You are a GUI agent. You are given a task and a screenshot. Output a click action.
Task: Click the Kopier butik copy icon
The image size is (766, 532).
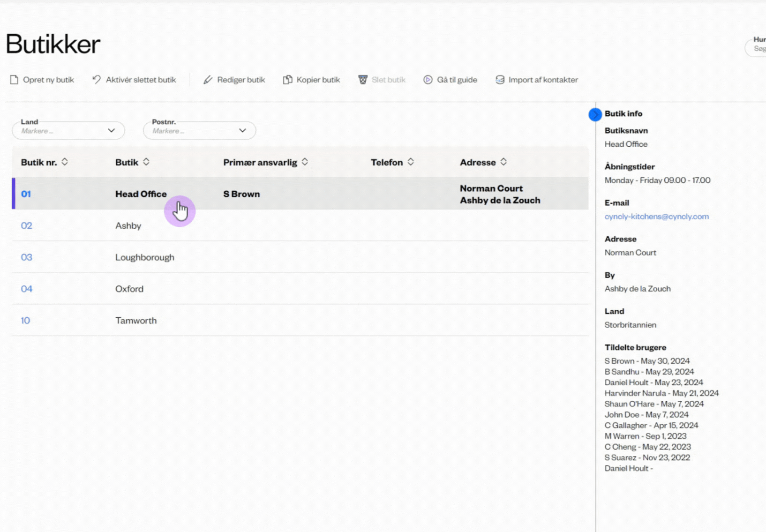287,80
